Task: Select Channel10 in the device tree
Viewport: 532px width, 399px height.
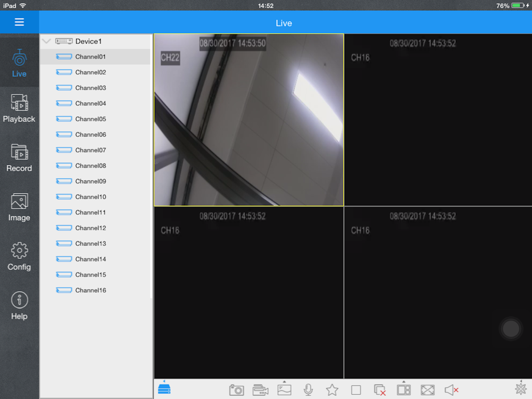Action: pos(95,197)
